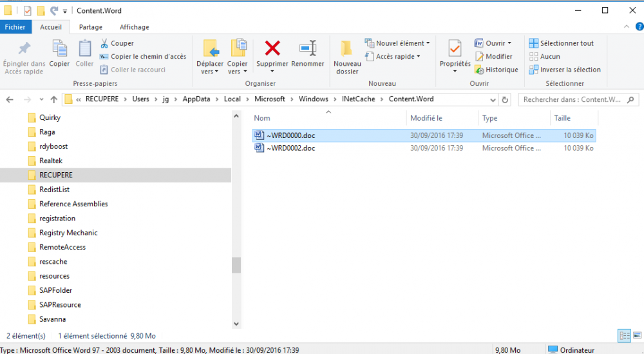This screenshot has width=644, height=354.
Task: Click Inverser la sélection
Action: 565,70
